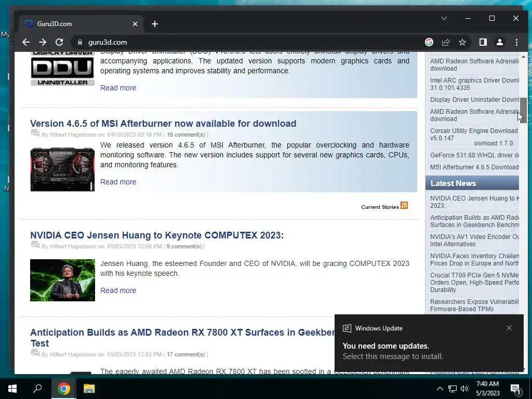532x399 pixels.
Task: Open a new browser tab
Action: pyautogui.click(x=155, y=24)
